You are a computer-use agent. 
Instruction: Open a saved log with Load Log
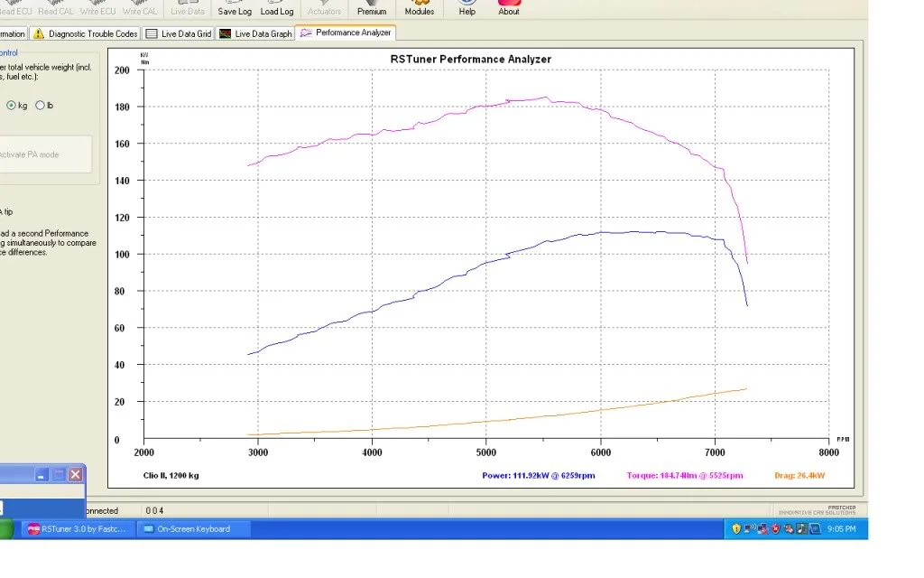point(277,8)
